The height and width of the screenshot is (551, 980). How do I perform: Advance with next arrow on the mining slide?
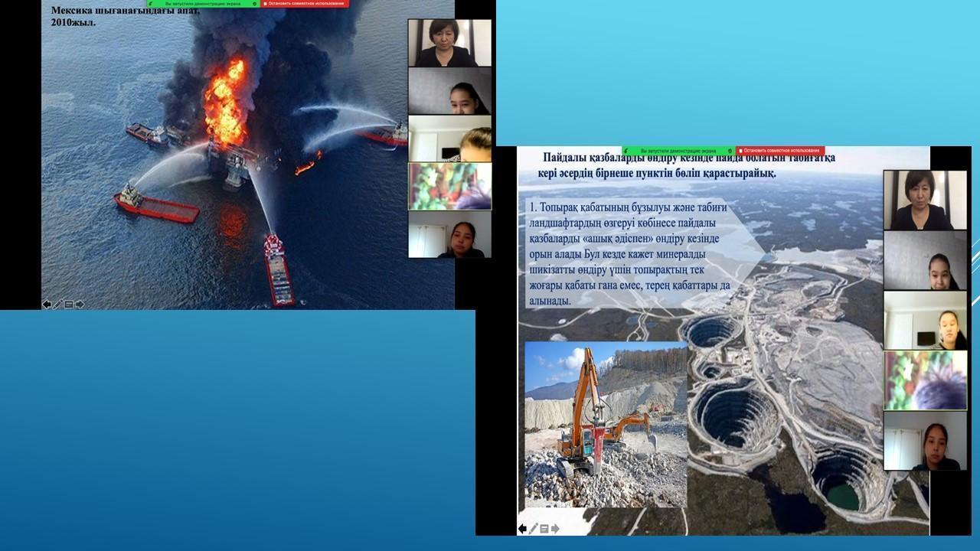[555, 529]
